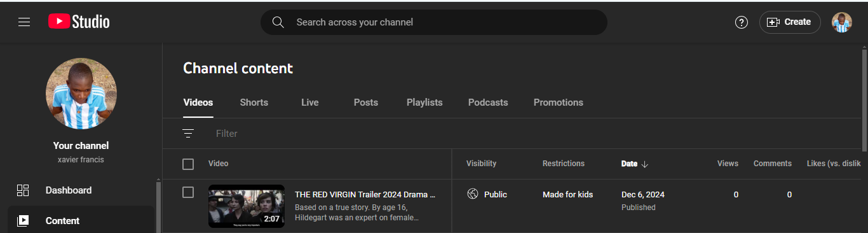Switch to the Videos tab
868x233 pixels.
(x=198, y=102)
